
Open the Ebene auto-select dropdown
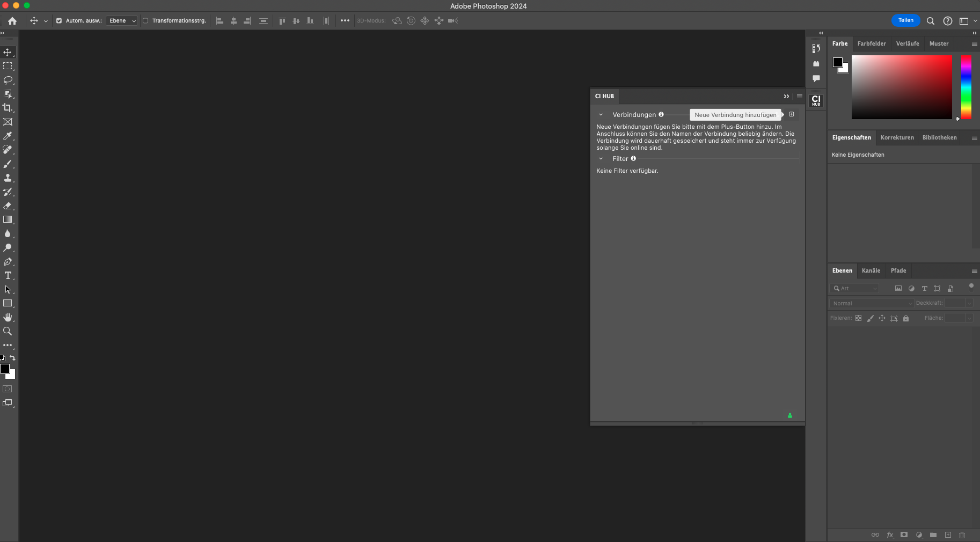pos(122,21)
